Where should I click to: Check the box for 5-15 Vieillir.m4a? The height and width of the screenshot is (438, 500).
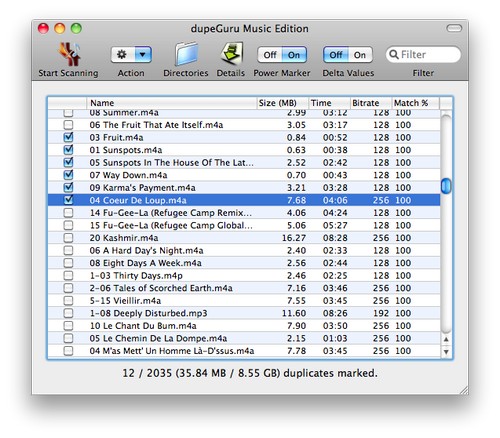[68, 301]
